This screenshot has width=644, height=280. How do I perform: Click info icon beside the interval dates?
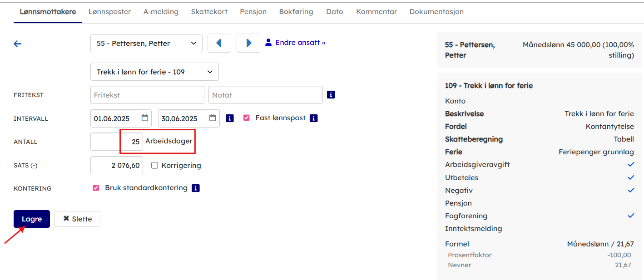coord(230,118)
